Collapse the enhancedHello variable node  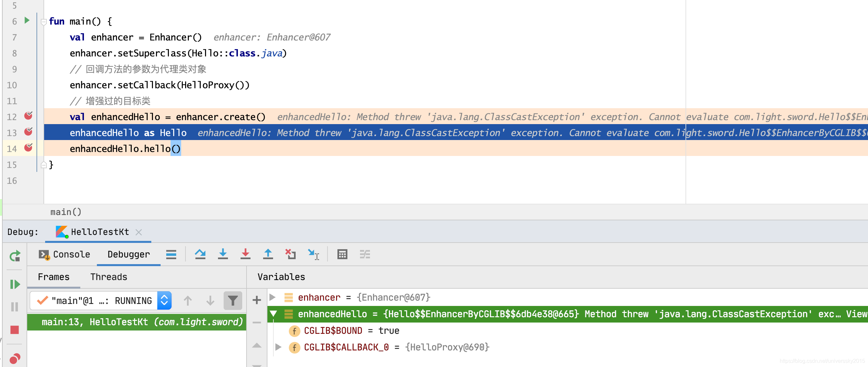click(273, 314)
